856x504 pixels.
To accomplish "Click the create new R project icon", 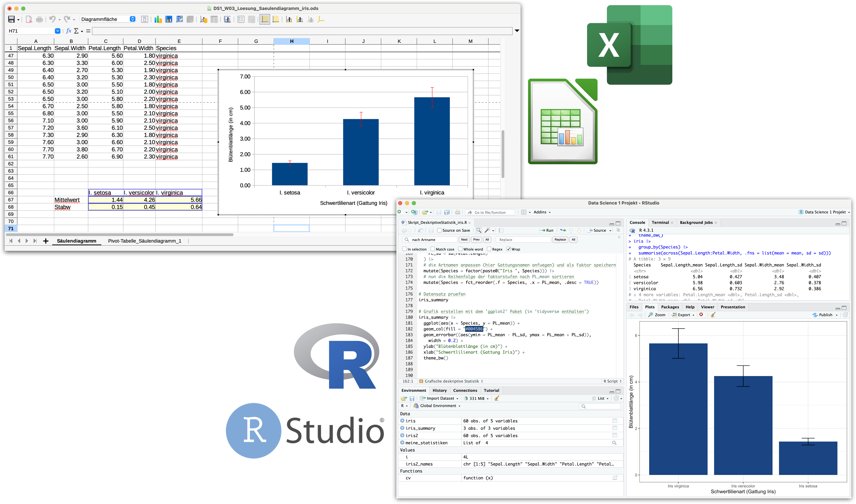I will click(414, 212).
